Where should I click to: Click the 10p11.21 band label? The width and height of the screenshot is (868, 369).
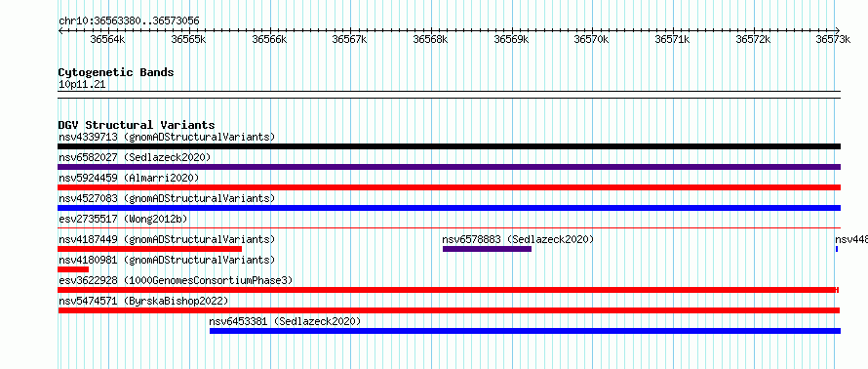[82, 84]
